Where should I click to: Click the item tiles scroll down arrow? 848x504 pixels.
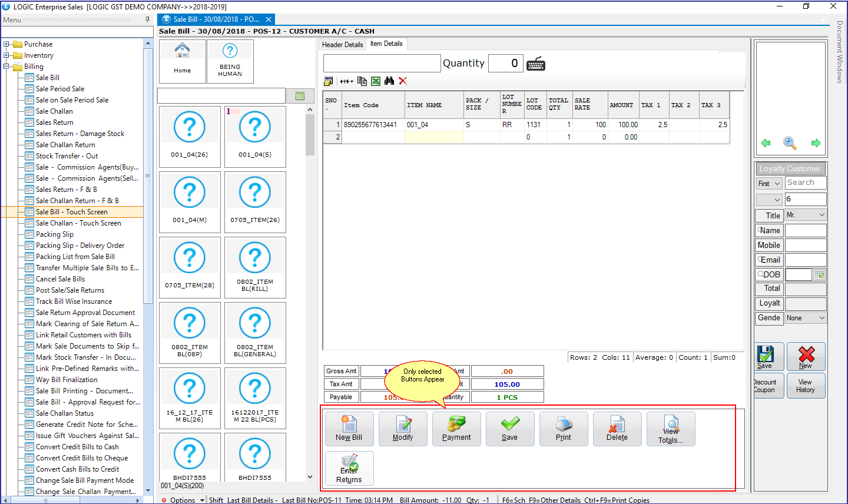(x=310, y=477)
